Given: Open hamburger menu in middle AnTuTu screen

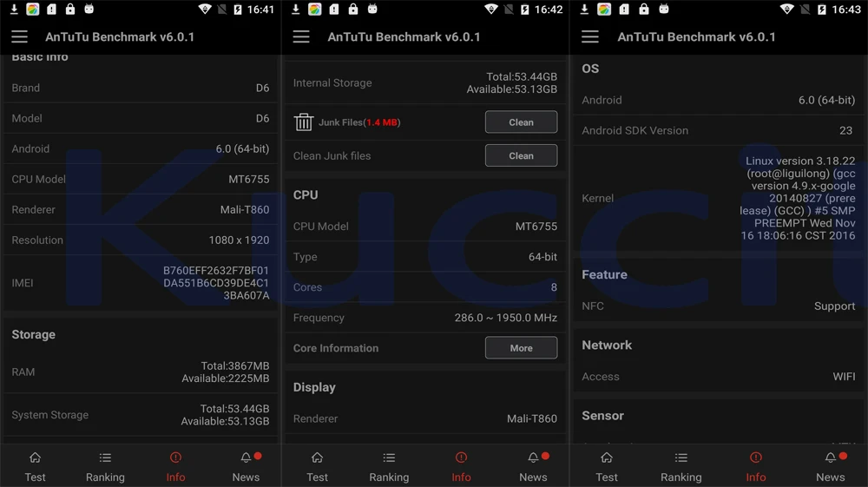Looking at the screenshot, I should pos(301,37).
